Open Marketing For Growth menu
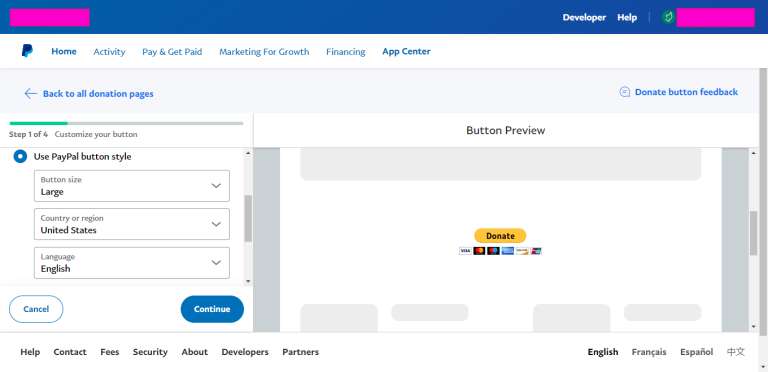 [264, 51]
